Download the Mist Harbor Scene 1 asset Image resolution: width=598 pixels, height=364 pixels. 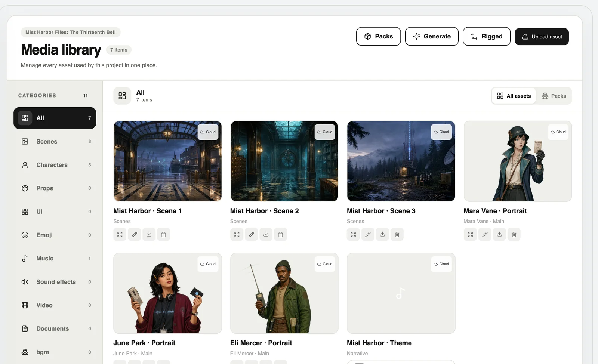coord(149,234)
